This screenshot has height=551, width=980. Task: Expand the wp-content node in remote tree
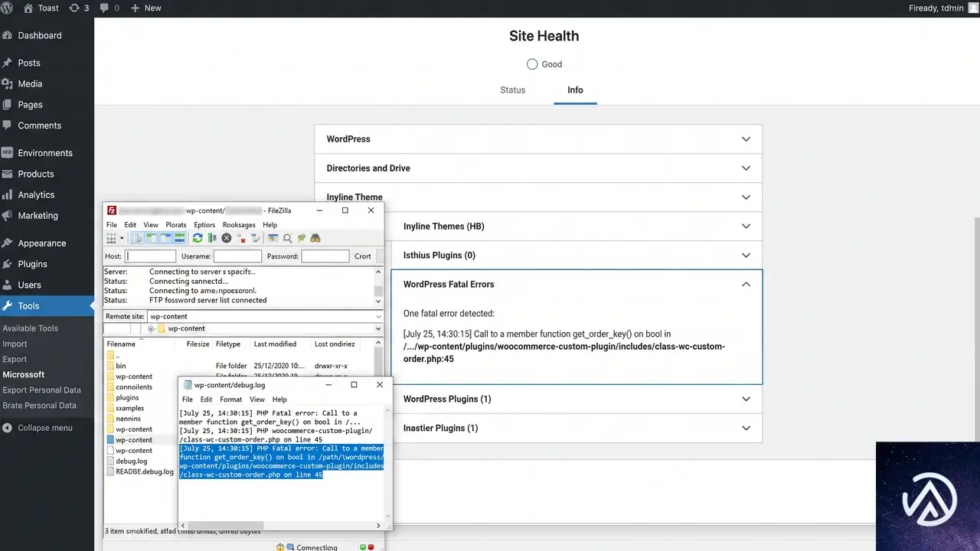pyautogui.click(x=151, y=329)
